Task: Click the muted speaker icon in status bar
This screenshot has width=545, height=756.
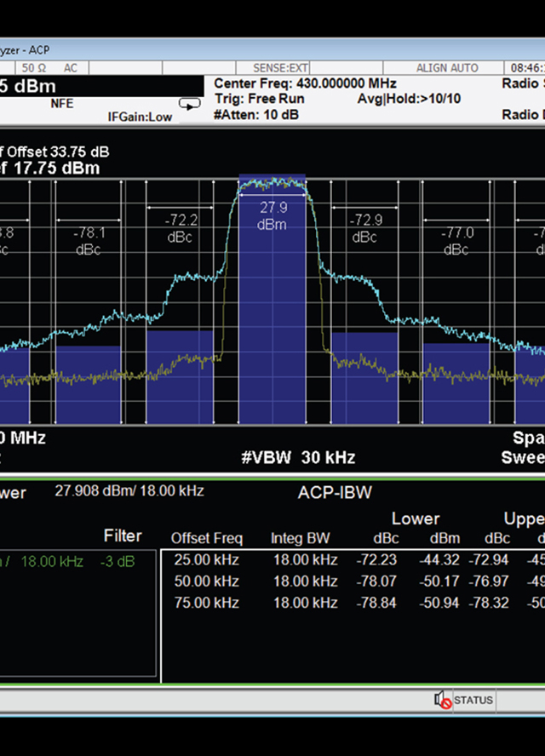Action: (442, 700)
